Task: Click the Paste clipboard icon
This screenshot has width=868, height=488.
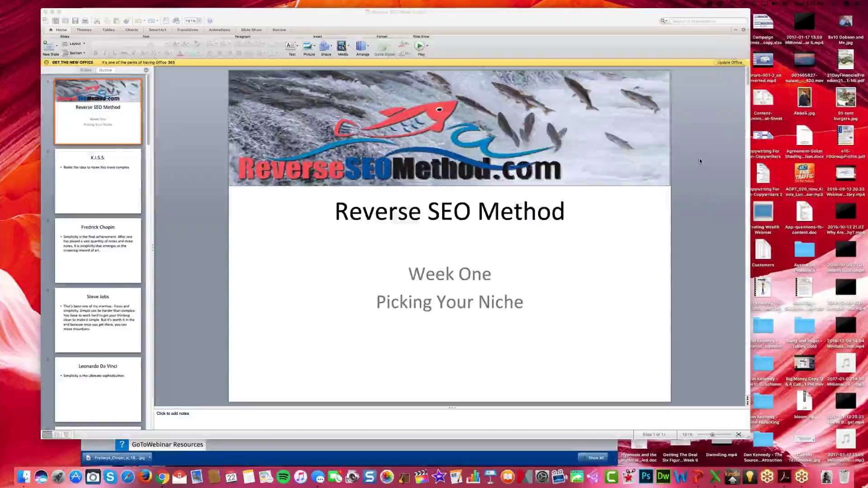Action: point(116,21)
